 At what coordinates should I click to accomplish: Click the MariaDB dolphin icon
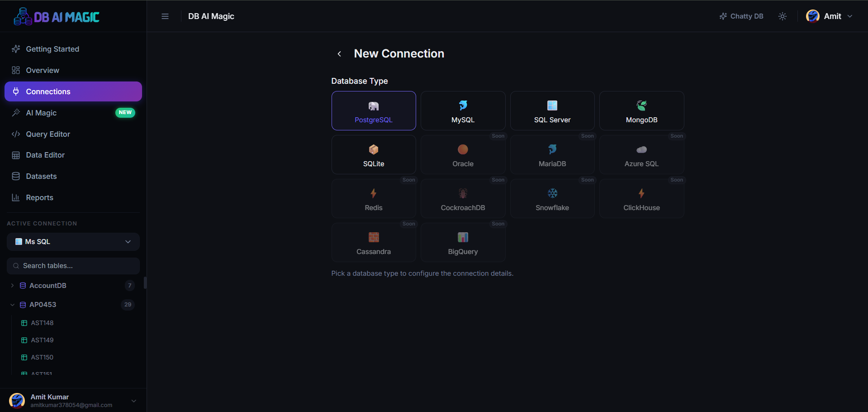(x=552, y=149)
